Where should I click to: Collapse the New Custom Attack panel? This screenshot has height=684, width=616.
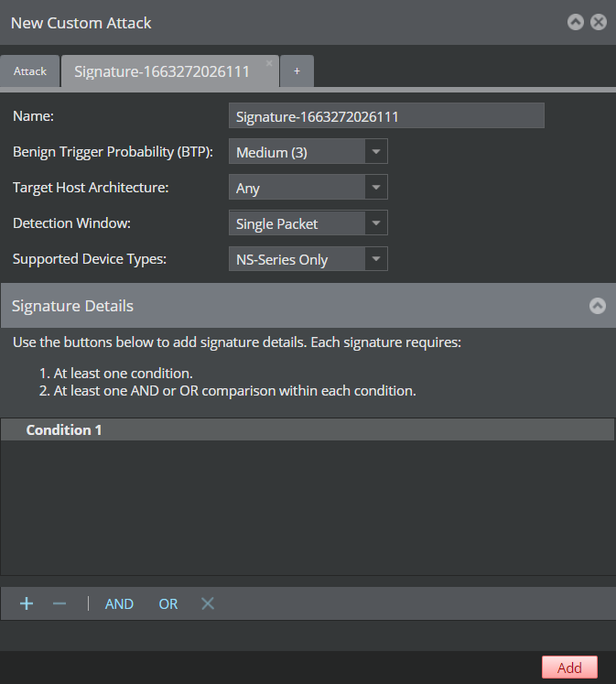576,22
